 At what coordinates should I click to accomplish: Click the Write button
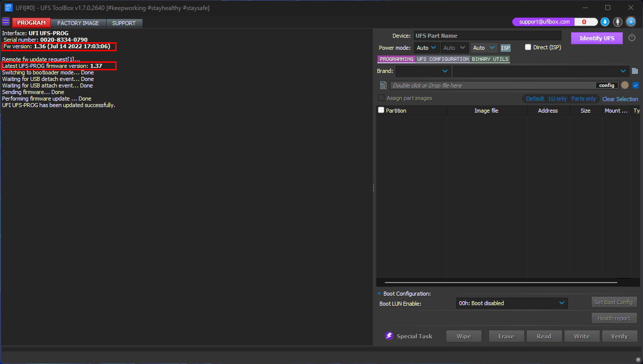[582, 336]
